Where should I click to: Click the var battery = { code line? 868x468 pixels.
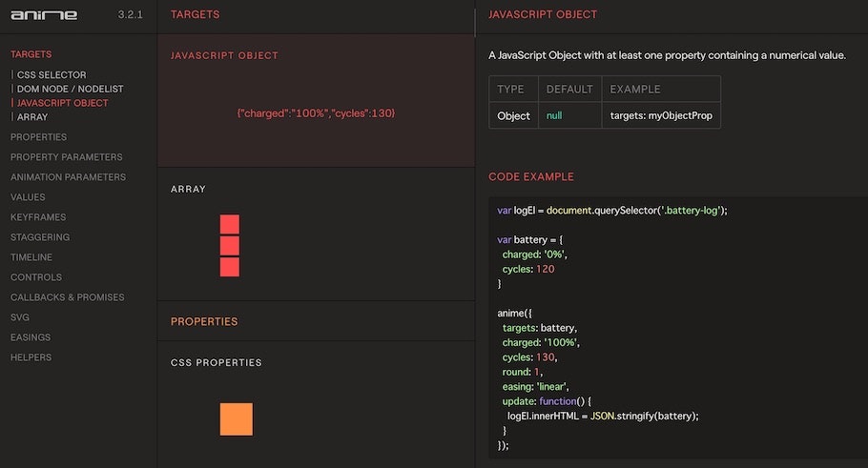529,240
